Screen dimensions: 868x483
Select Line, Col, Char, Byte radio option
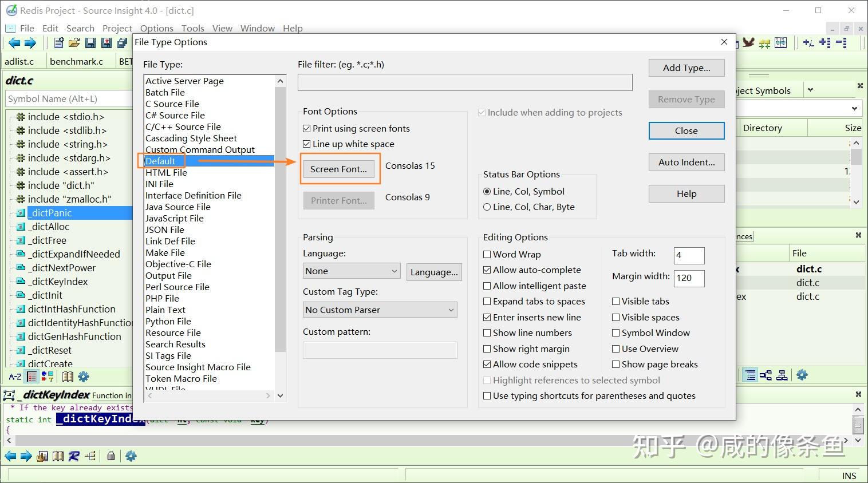click(529, 207)
